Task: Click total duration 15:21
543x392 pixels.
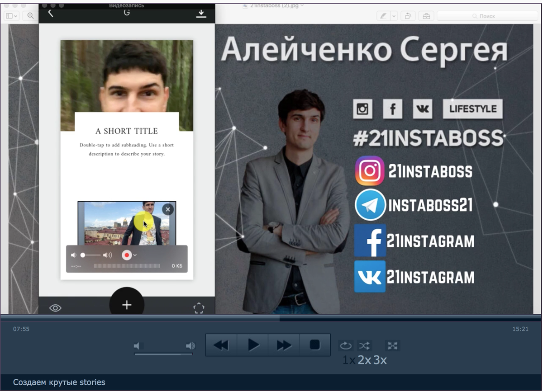Action: [x=520, y=329]
